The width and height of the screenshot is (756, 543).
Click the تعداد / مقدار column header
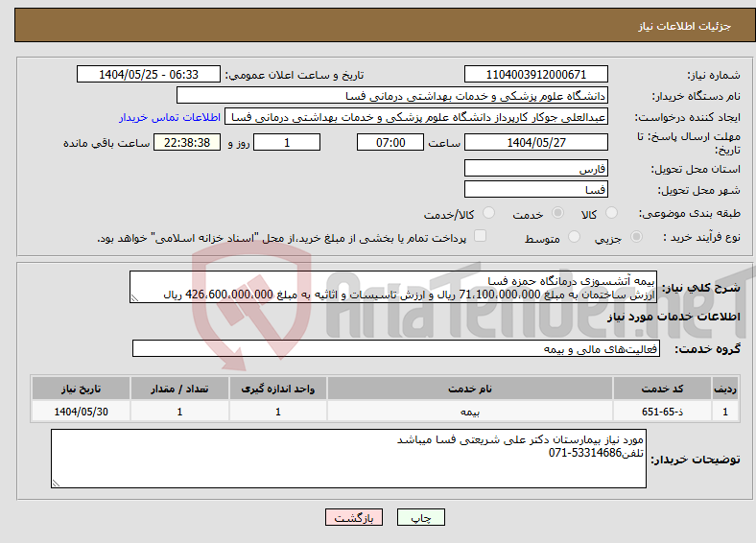point(179,389)
